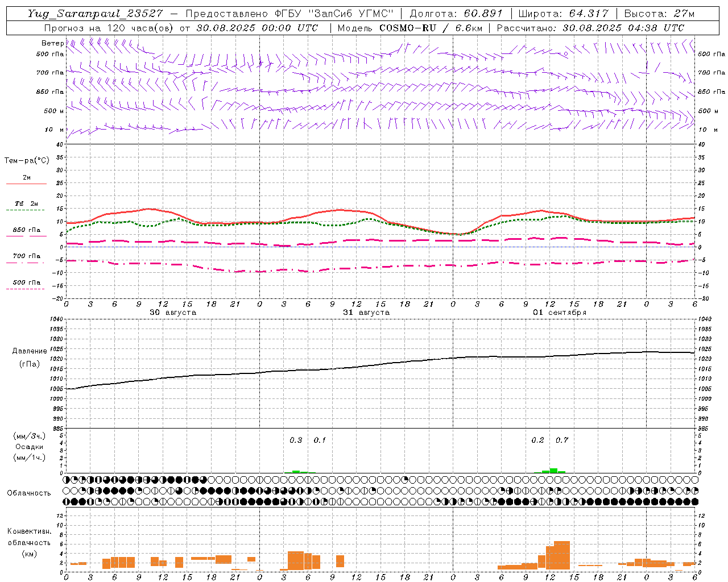This screenshot has width=728, height=582.
Task: Click the Ветер wind panel label
Action: 52,43
